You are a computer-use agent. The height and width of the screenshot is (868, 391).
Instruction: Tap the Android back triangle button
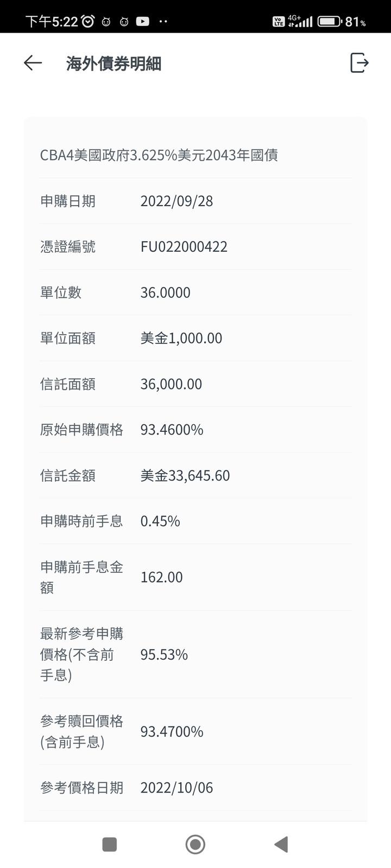(x=281, y=844)
